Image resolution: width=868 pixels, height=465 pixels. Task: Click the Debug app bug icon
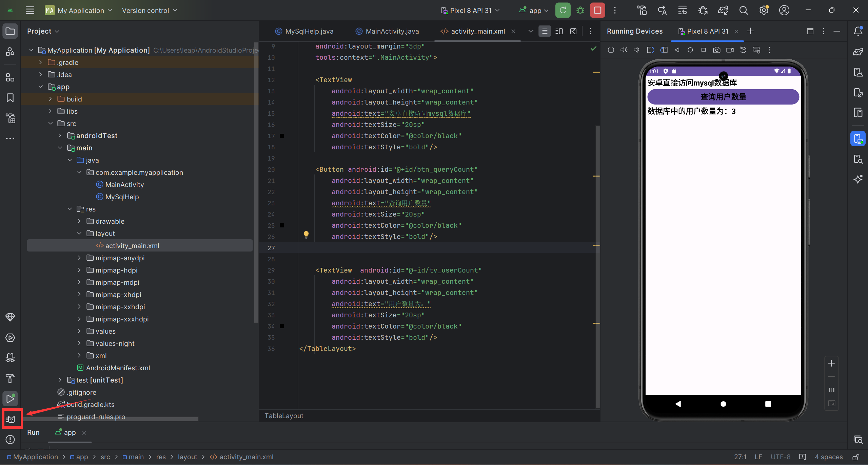coord(580,10)
